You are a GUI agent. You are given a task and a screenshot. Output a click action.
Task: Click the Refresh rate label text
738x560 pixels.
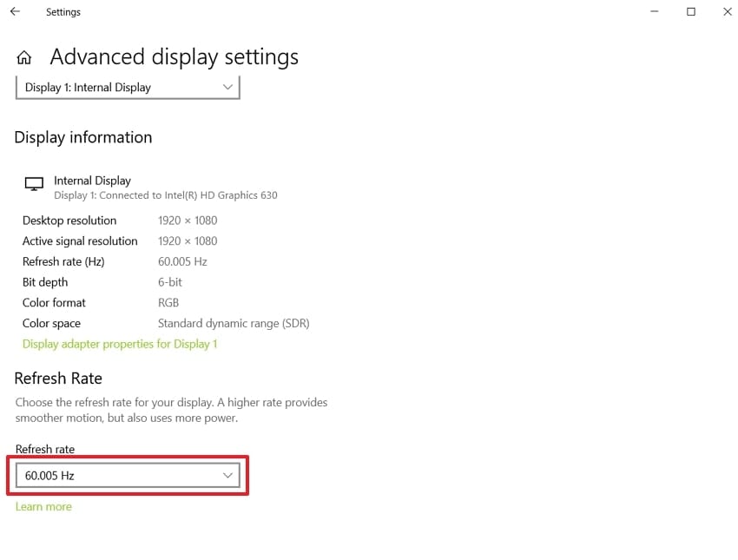click(x=45, y=449)
